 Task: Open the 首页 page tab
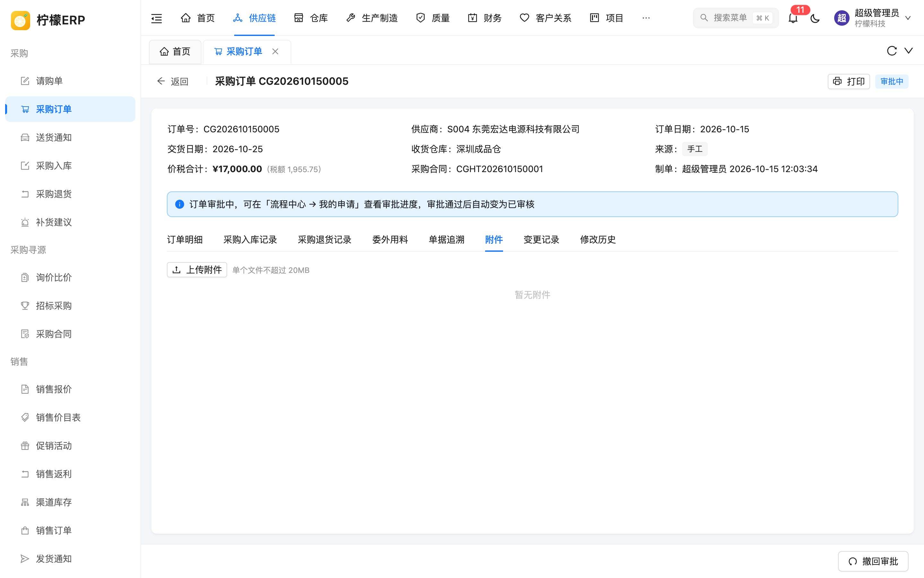pyautogui.click(x=175, y=52)
